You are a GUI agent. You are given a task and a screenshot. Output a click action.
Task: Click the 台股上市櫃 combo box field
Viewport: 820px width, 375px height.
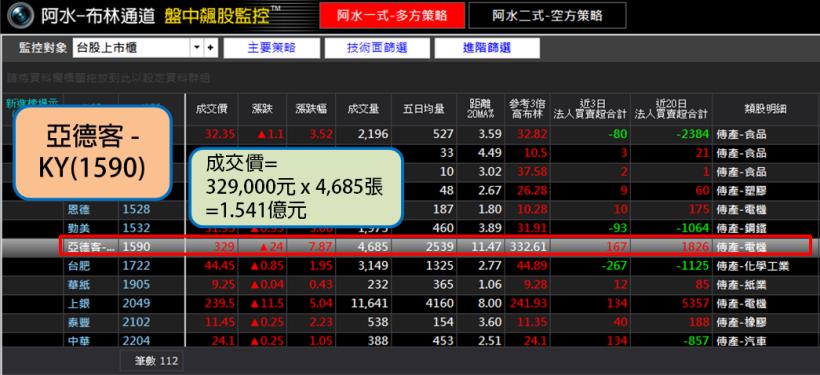(145, 48)
